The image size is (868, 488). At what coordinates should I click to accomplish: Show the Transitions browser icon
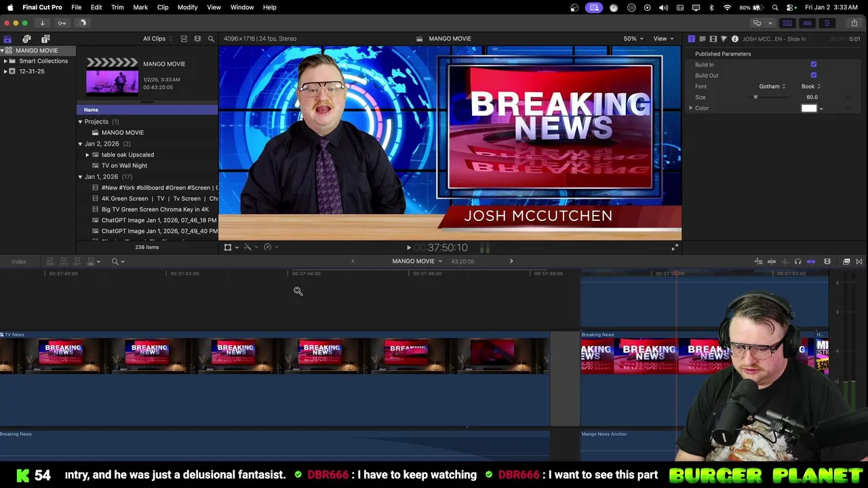tap(859, 262)
